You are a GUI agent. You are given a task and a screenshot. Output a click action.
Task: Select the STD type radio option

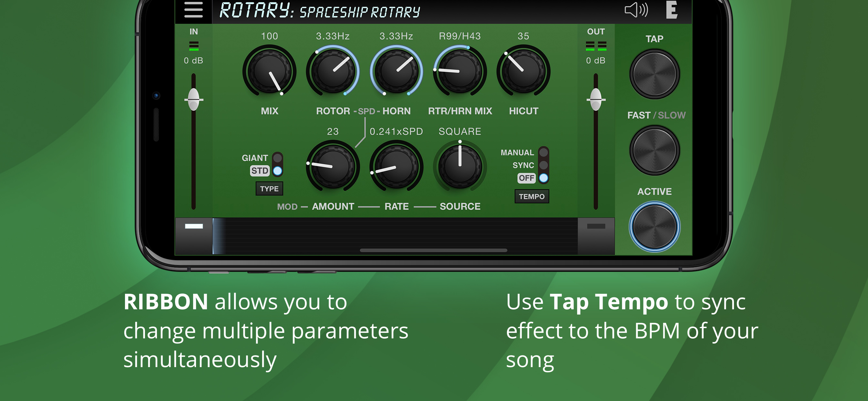point(277,171)
